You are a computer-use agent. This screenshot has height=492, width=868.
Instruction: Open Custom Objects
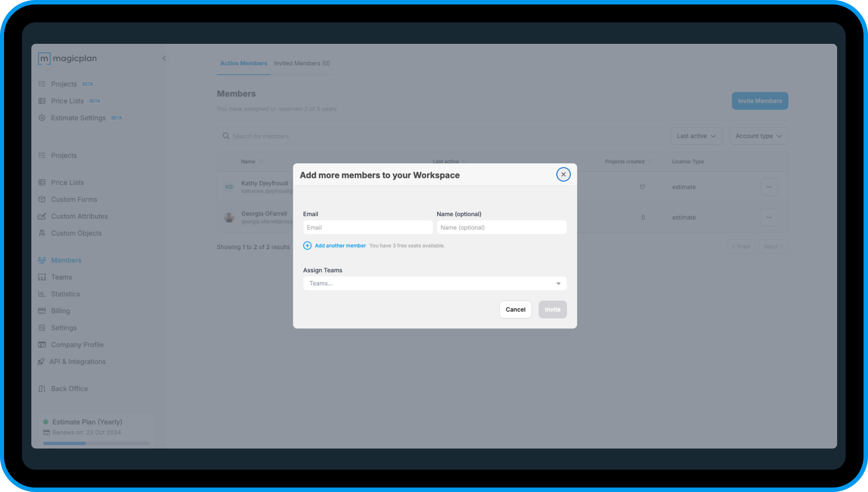coord(76,233)
